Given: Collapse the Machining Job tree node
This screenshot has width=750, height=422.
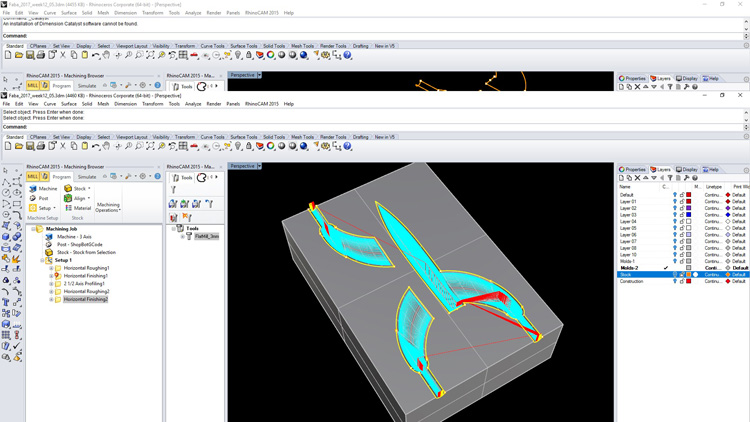Looking at the screenshot, I should coord(33,229).
